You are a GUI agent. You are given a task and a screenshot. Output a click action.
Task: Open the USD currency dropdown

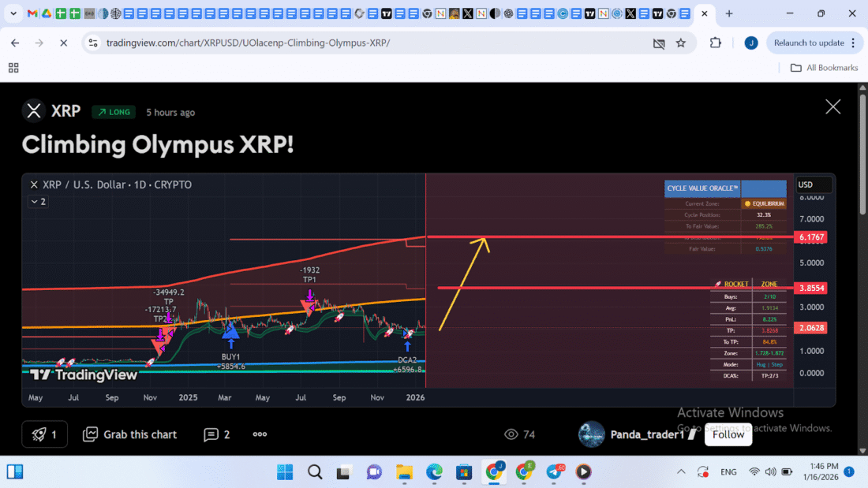[x=814, y=184]
